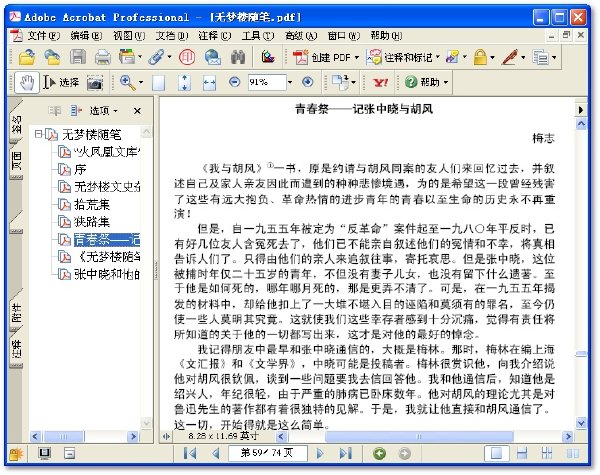Viewport: 600px width, 475px height.
Task: Switch to Single Page layout
Action: click(496, 454)
